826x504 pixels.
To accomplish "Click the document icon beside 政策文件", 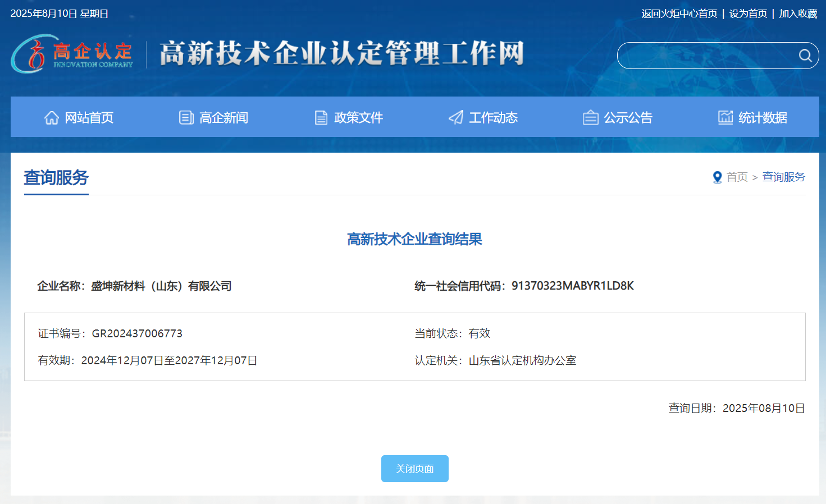I will click(x=321, y=117).
